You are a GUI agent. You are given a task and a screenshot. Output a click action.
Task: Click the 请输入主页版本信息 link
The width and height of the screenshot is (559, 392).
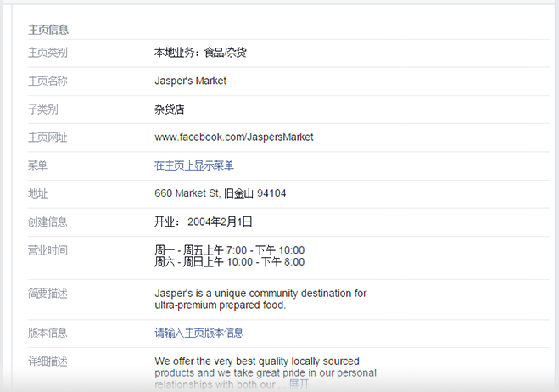pyautogui.click(x=199, y=333)
